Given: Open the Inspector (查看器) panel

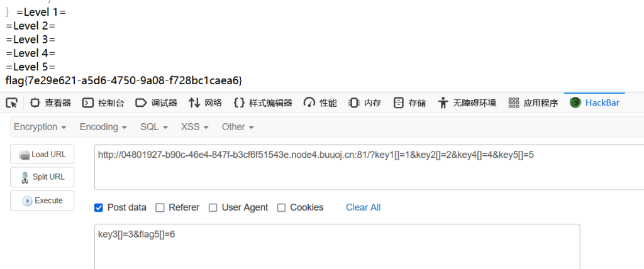Looking at the screenshot, I should pos(51,102).
